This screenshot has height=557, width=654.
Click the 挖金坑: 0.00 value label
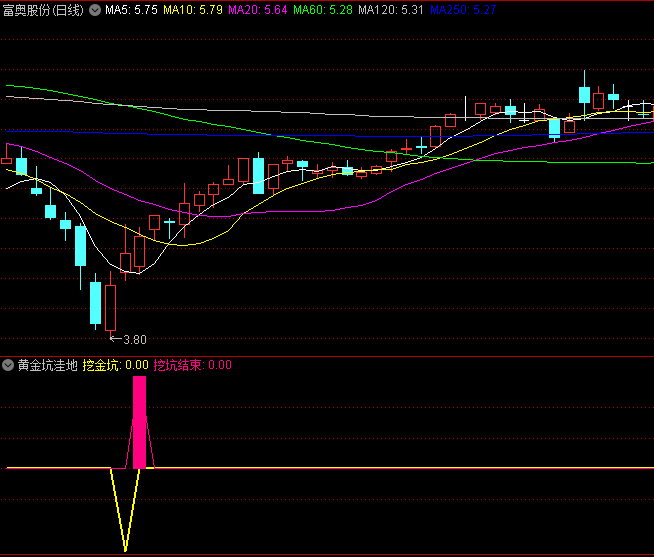coord(116,365)
